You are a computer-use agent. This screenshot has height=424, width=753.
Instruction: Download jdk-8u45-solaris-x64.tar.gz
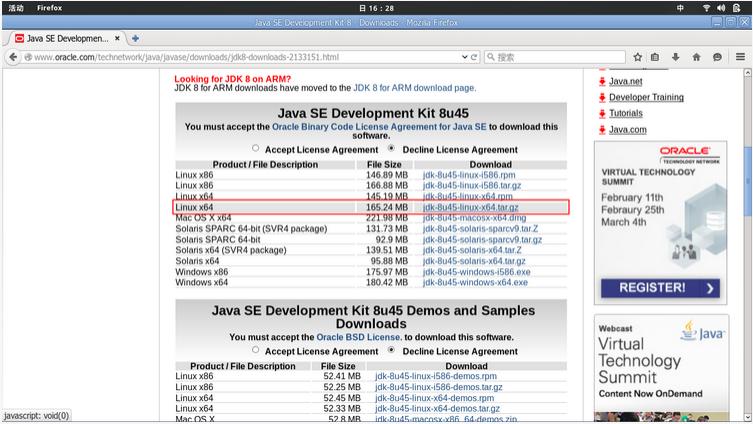pos(474,261)
